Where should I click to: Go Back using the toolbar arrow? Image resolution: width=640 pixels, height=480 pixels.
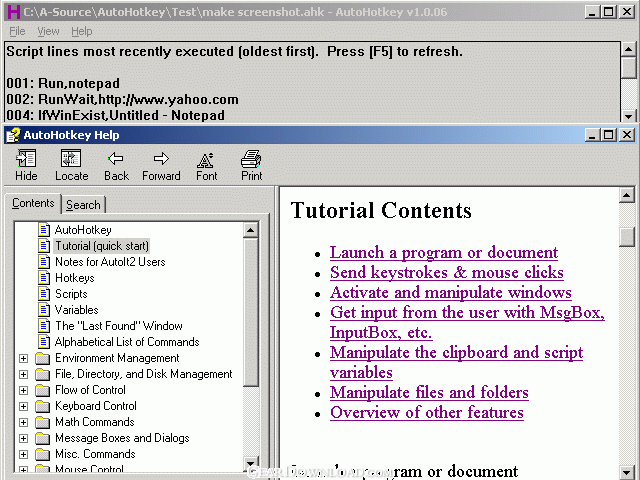pos(116,158)
